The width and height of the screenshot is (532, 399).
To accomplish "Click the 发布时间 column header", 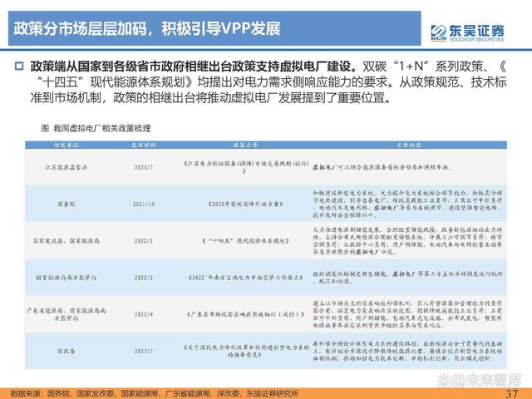I will coord(144,144).
